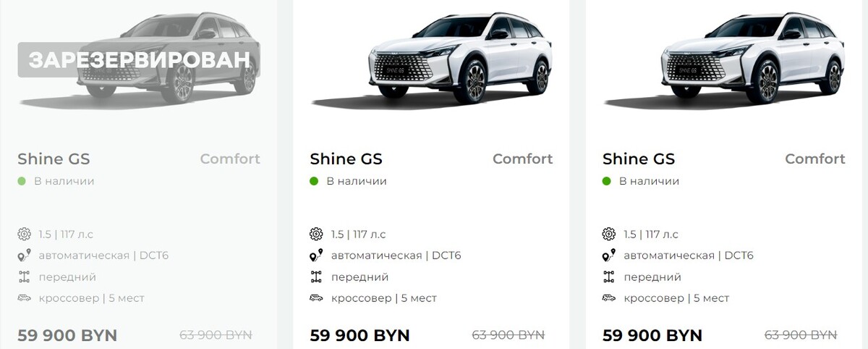Click the engine icon on the reserved card
The height and width of the screenshot is (349, 868).
[x=24, y=234]
